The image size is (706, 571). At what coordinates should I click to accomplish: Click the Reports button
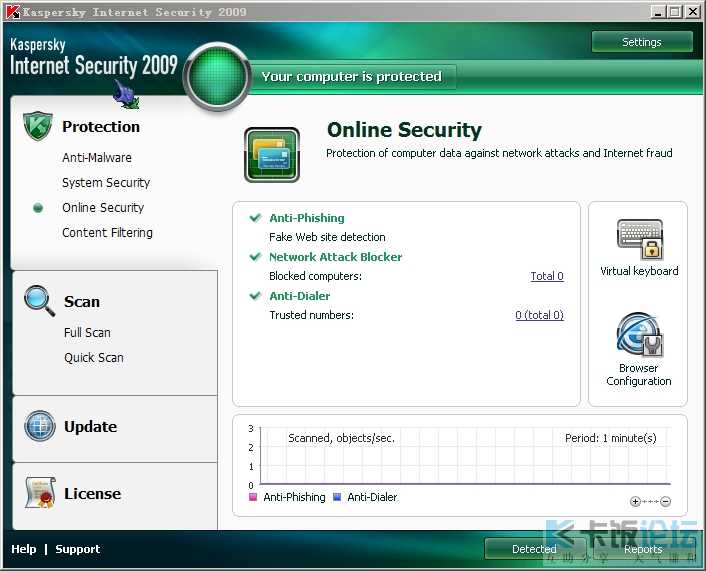(643, 549)
